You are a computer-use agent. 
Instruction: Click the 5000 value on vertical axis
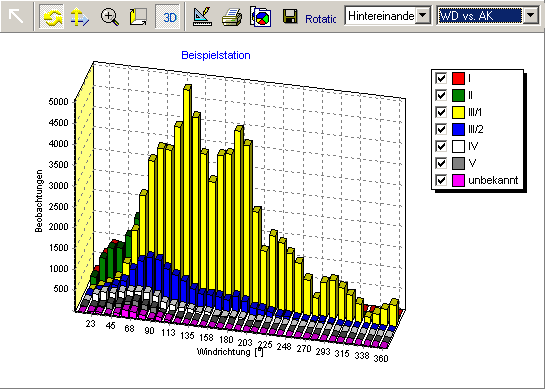[59, 102]
